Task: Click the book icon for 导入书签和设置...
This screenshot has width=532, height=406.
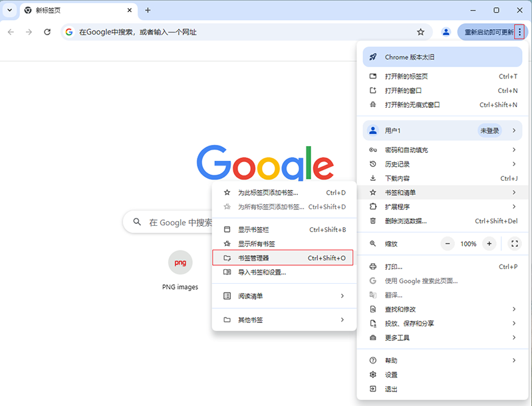Action: coord(227,272)
